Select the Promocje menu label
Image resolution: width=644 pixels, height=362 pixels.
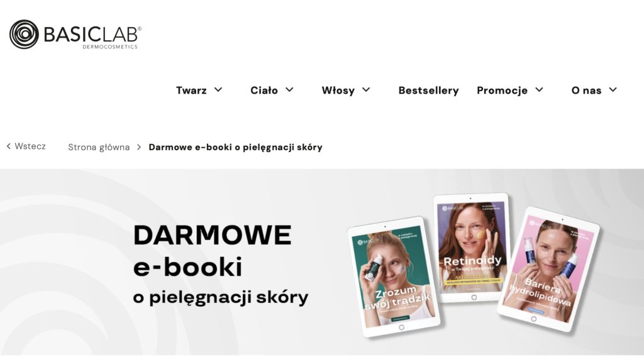click(502, 90)
